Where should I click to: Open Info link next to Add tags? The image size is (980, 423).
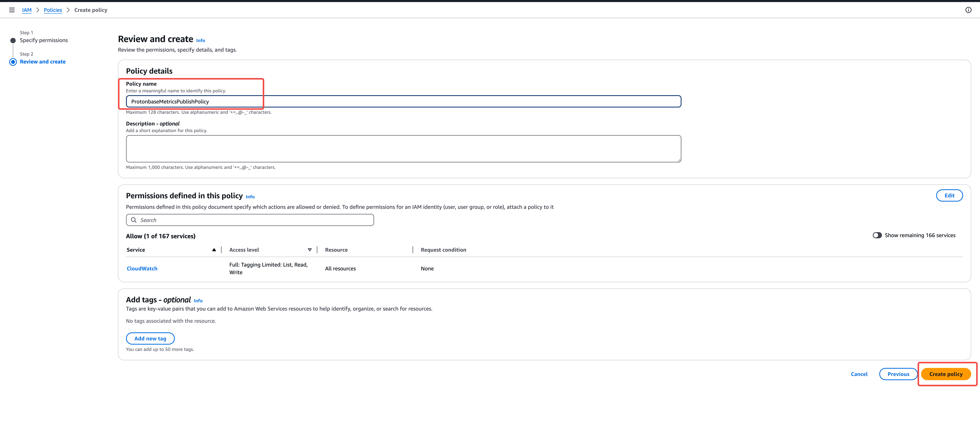pyautogui.click(x=198, y=301)
